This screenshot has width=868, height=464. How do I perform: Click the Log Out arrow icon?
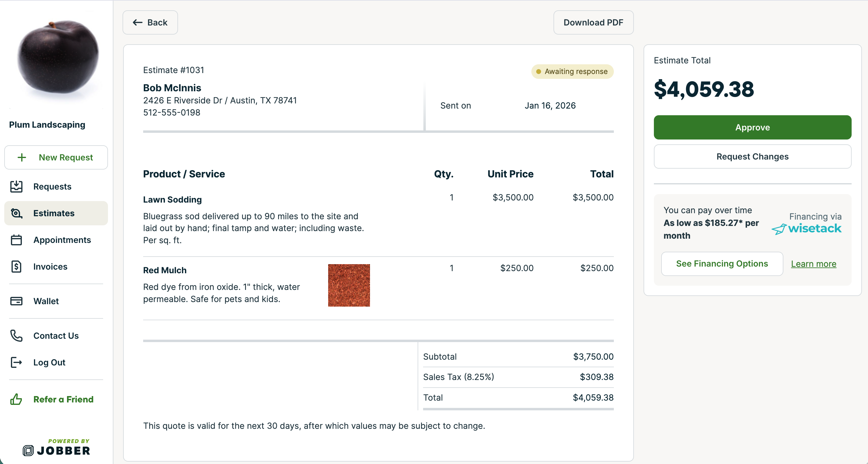[x=16, y=362]
